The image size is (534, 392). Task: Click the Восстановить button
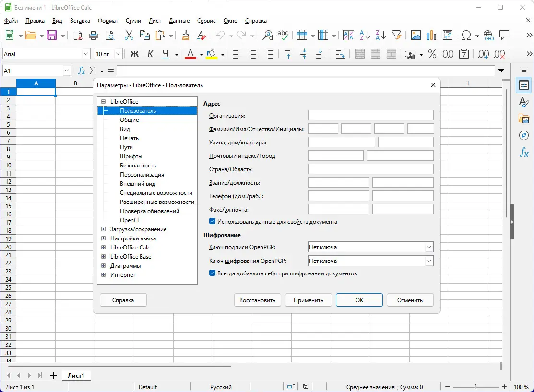click(257, 300)
